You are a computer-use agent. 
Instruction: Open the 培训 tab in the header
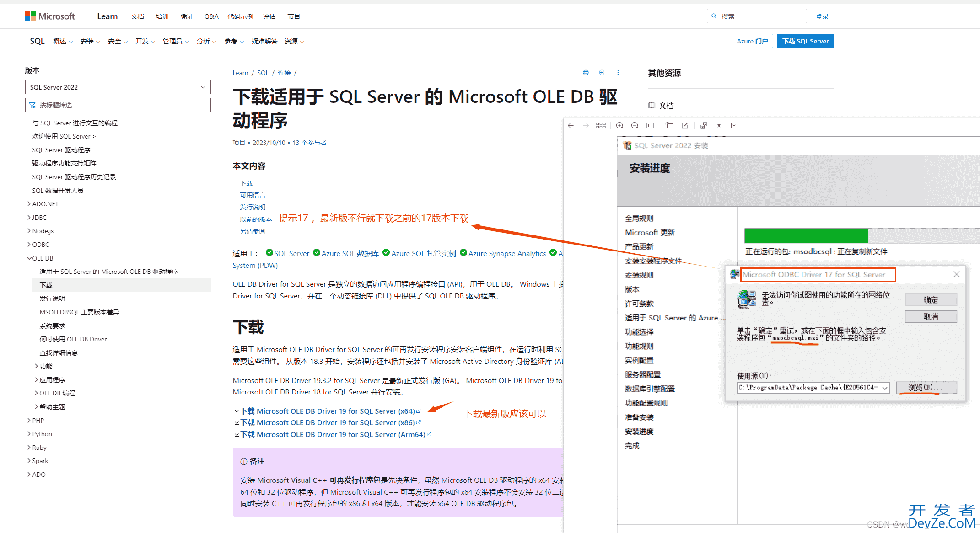pos(162,17)
